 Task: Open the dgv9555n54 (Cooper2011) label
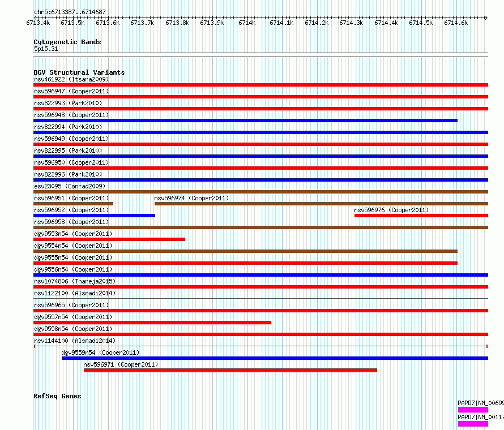[73, 257]
